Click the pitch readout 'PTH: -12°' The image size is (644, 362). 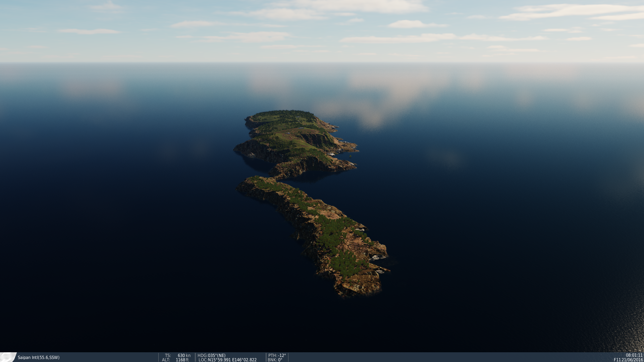point(277,356)
